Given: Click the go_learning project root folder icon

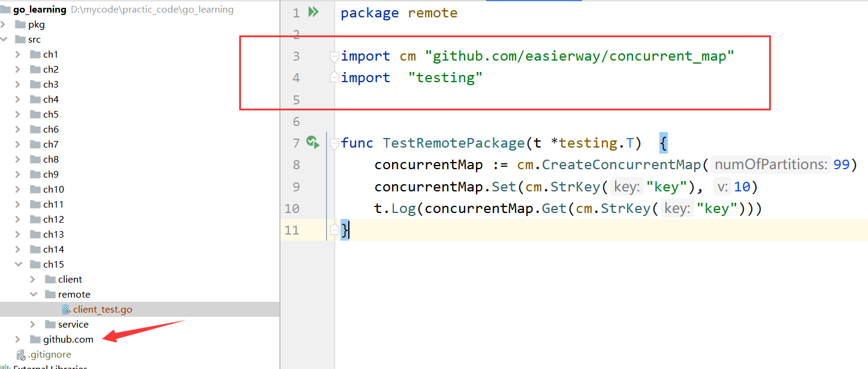Looking at the screenshot, I should 5,10.
